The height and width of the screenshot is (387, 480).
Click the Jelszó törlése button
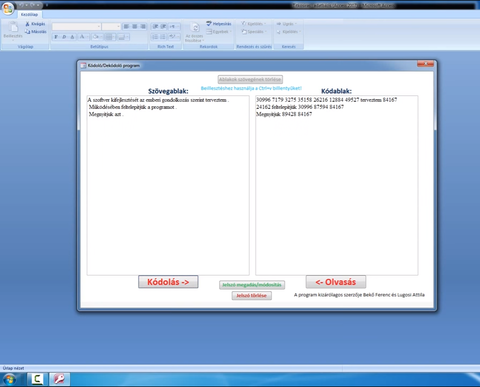pyautogui.click(x=252, y=295)
